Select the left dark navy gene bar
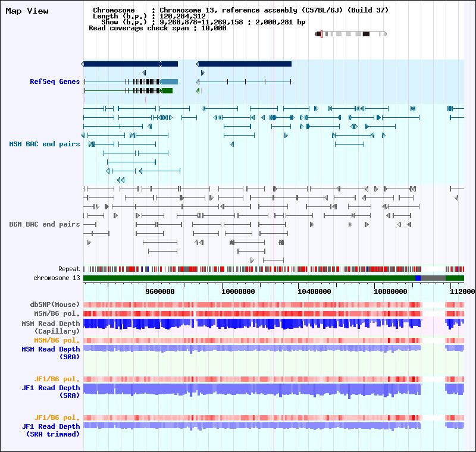This screenshot has width=476, height=452. (x=130, y=64)
